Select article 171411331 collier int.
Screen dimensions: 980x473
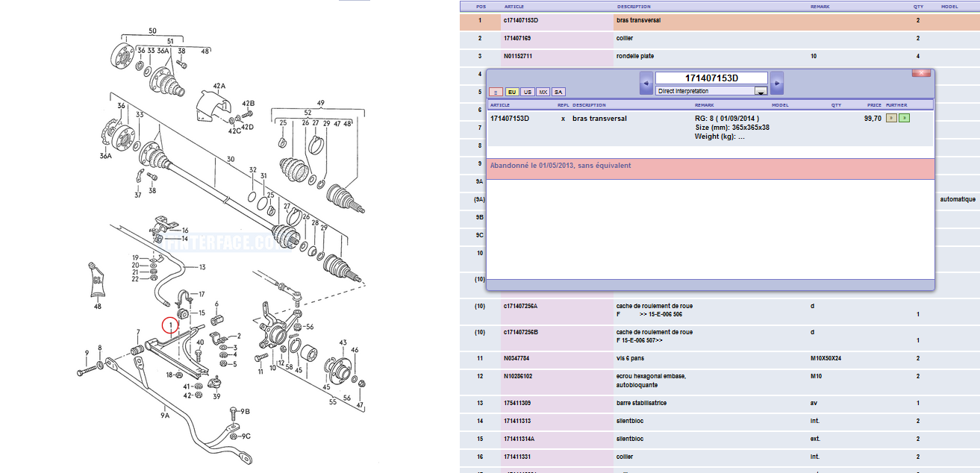(x=517, y=457)
